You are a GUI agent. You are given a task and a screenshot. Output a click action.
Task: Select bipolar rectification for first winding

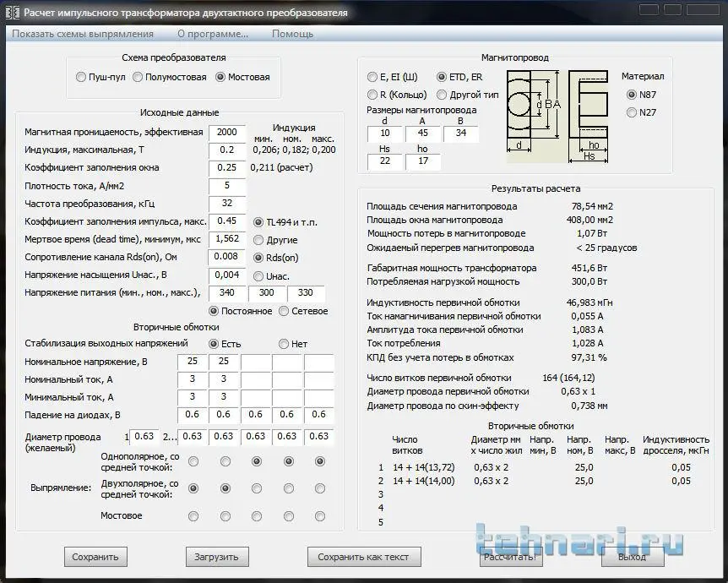pyautogui.click(x=193, y=488)
